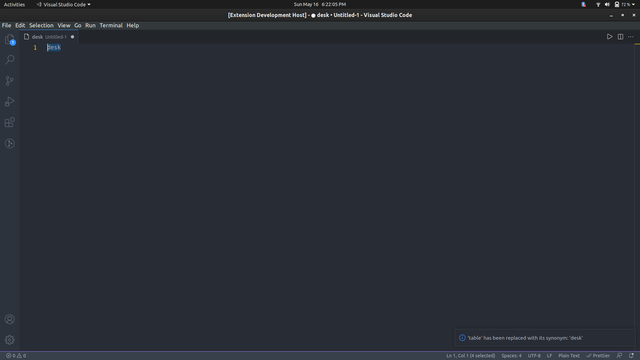
Task: Open the Selection menu
Action: pyautogui.click(x=41, y=25)
